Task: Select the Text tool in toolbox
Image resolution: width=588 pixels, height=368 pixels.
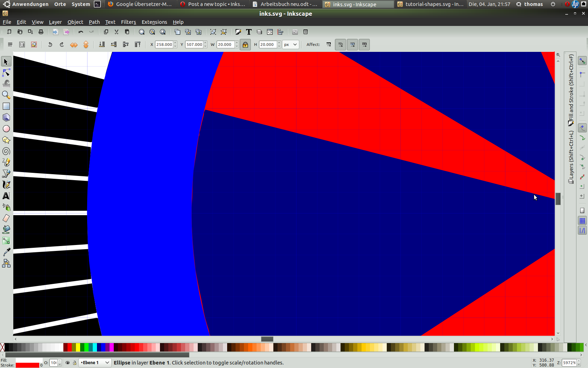Action: [x=6, y=196]
